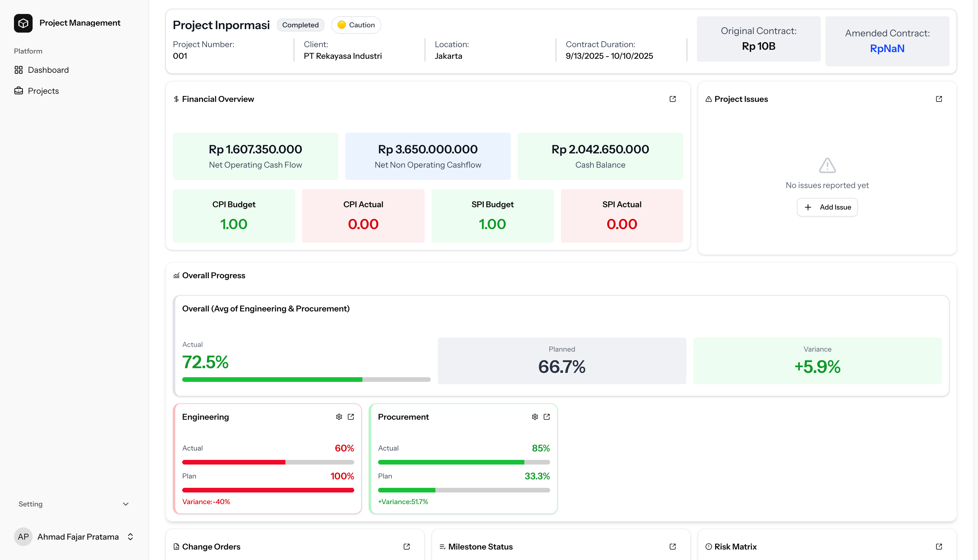This screenshot has height=560, width=978.
Task: Click the Add Issue button
Action: click(827, 207)
